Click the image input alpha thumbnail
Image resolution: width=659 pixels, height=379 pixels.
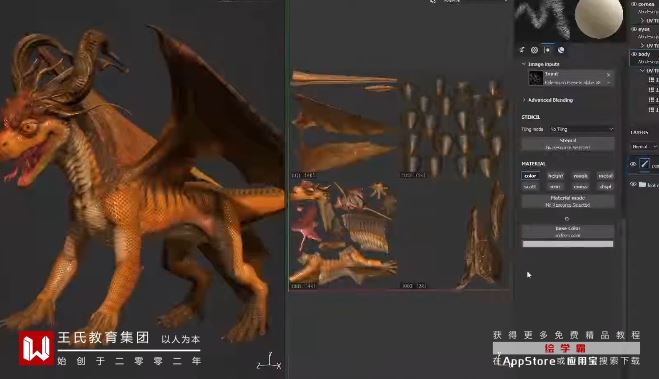[x=535, y=78]
